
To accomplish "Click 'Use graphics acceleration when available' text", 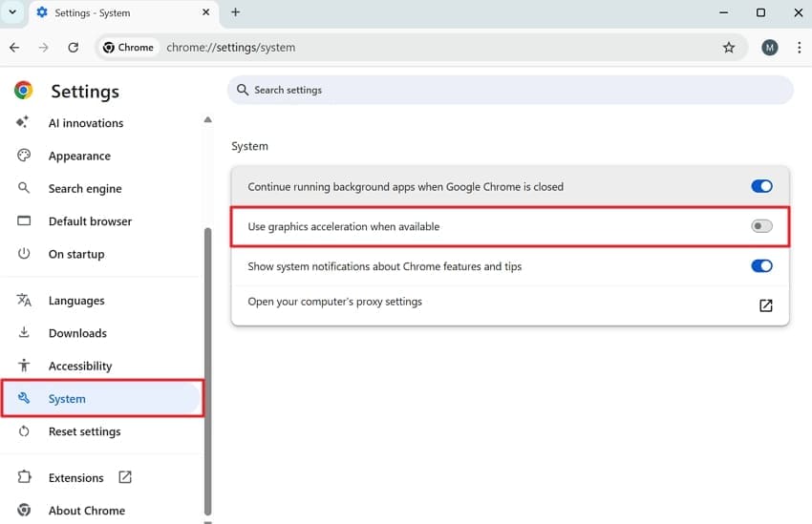I will (343, 226).
